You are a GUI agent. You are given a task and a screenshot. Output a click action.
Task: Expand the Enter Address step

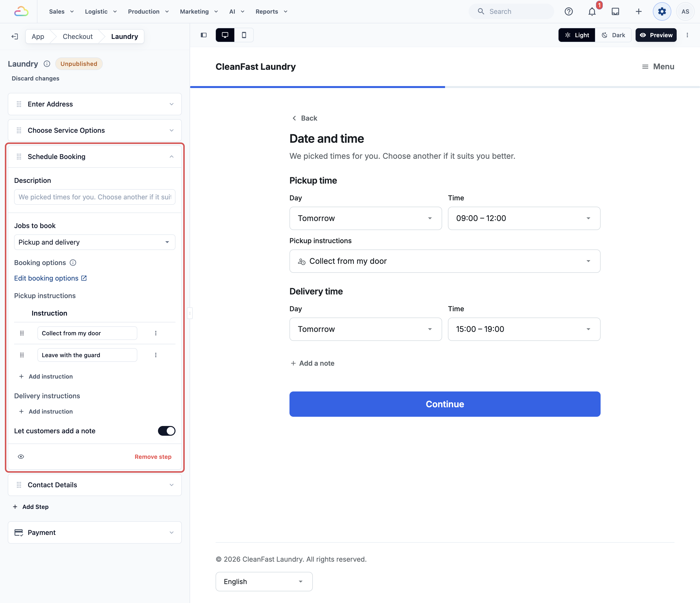point(172,104)
